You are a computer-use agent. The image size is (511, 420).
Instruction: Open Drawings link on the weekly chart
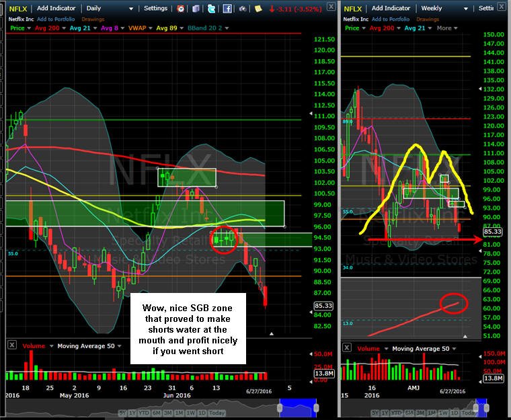coord(428,19)
